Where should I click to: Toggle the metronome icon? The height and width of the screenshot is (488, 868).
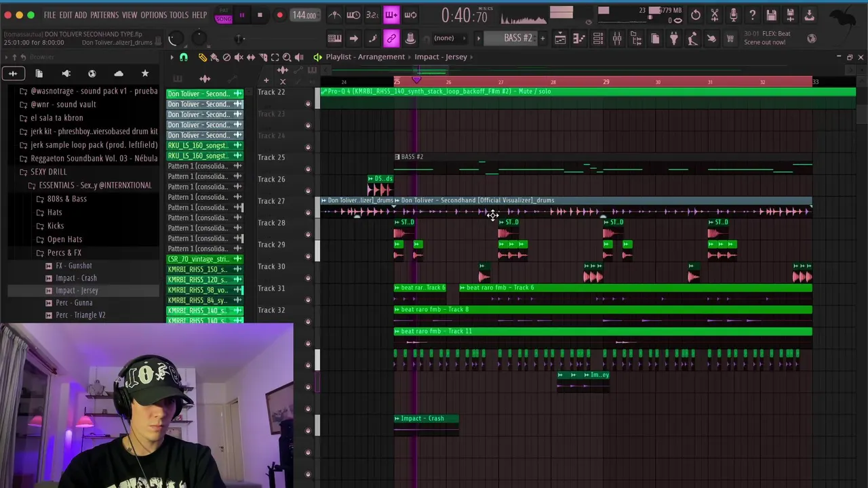point(335,15)
